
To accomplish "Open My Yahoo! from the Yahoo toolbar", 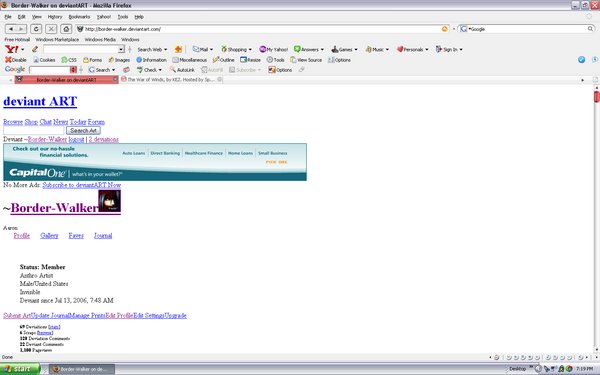I will [x=274, y=49].
